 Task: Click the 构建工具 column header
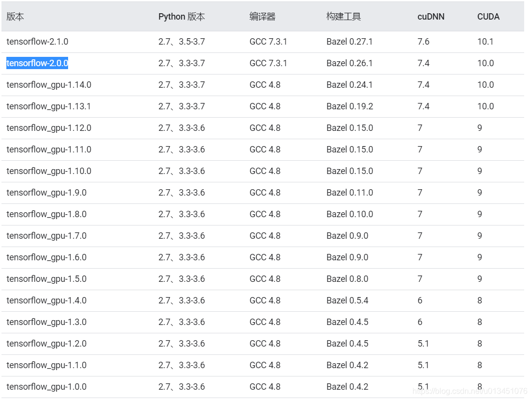pos(343,17)
